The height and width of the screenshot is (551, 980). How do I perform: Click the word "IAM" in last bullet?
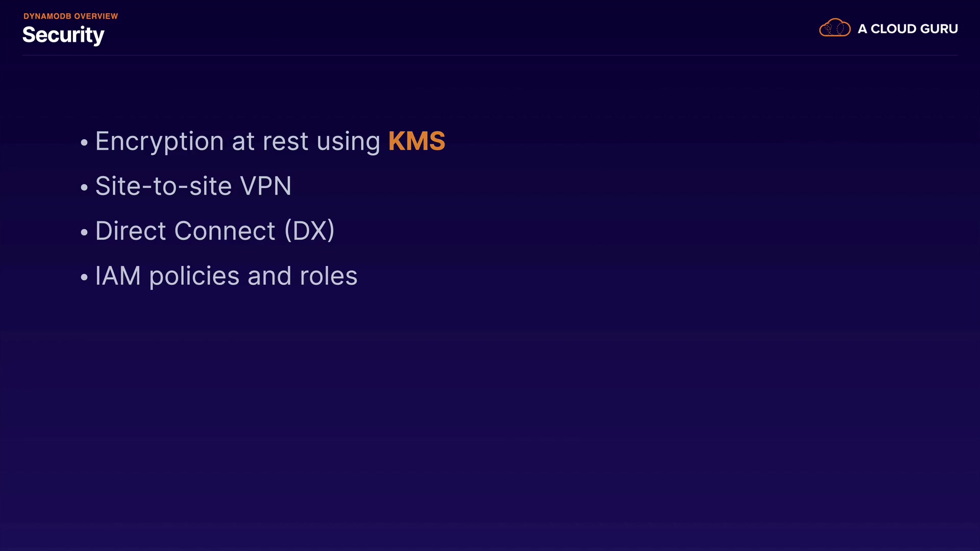coord(118,276)
